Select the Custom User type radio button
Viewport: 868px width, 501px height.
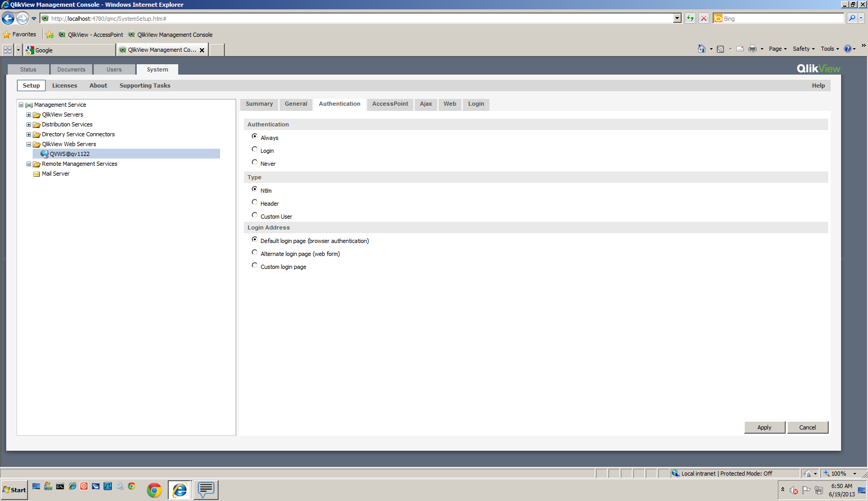coord(254,215)
